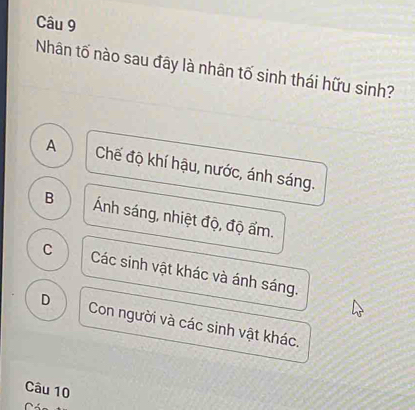Pick the letter D beside 'Con người' answer
415x410 pixels.
(45, 300)
